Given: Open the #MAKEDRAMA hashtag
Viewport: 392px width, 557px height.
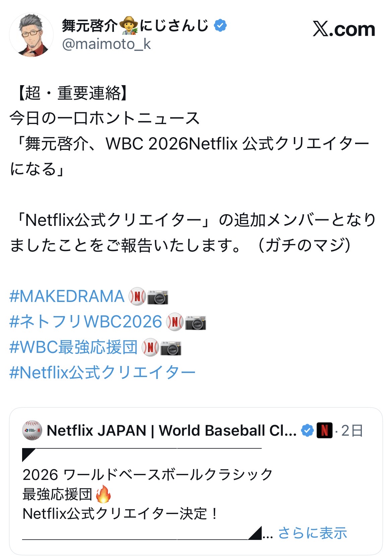Looking at the screenshot, I should pos(67,297).
